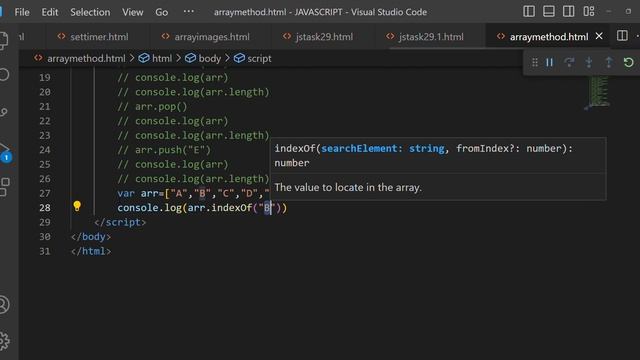
Task: Open the Customize Layout icon
Action: (589, 11)
